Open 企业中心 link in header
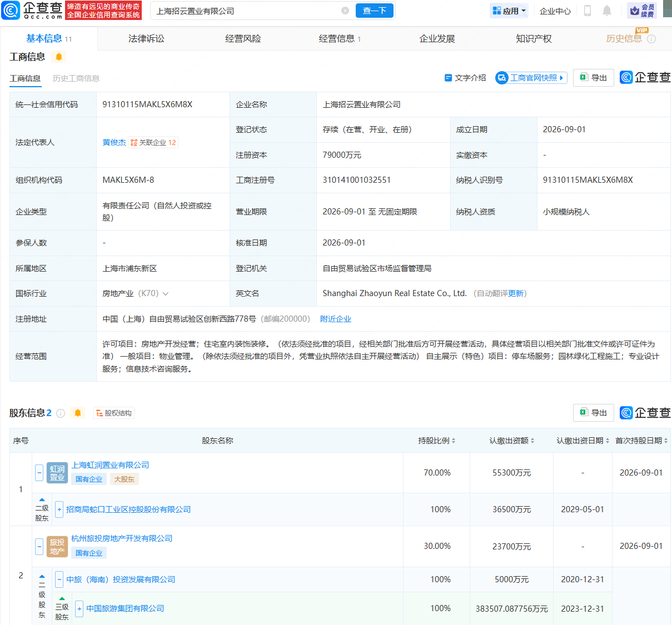Screen dimensions: 672x625 point(555,11)
